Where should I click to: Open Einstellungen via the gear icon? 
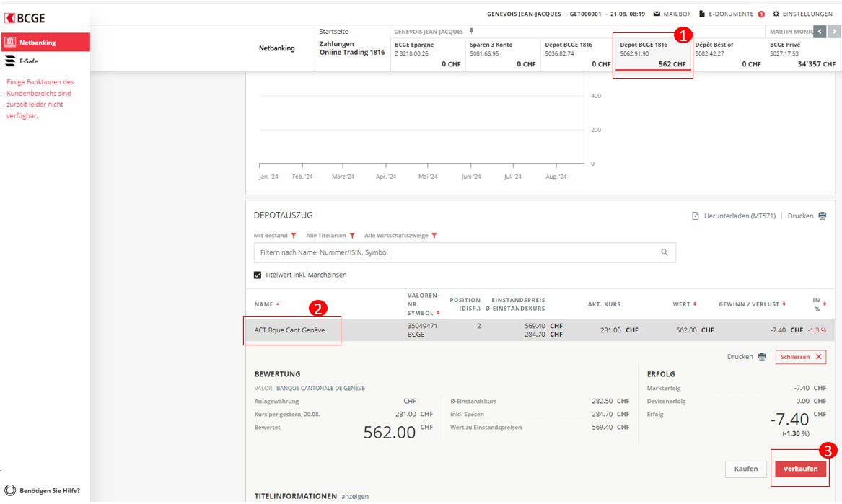[x=802, y=14]
